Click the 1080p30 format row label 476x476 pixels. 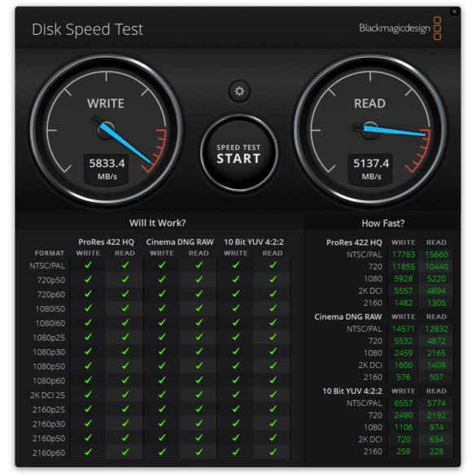[49, 352]
